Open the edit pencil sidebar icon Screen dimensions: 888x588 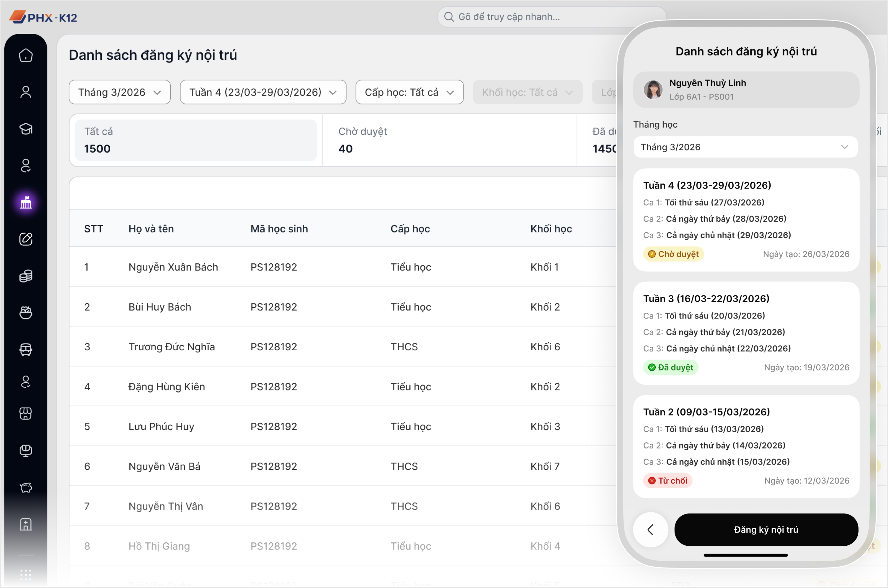(x=26, y=239)
